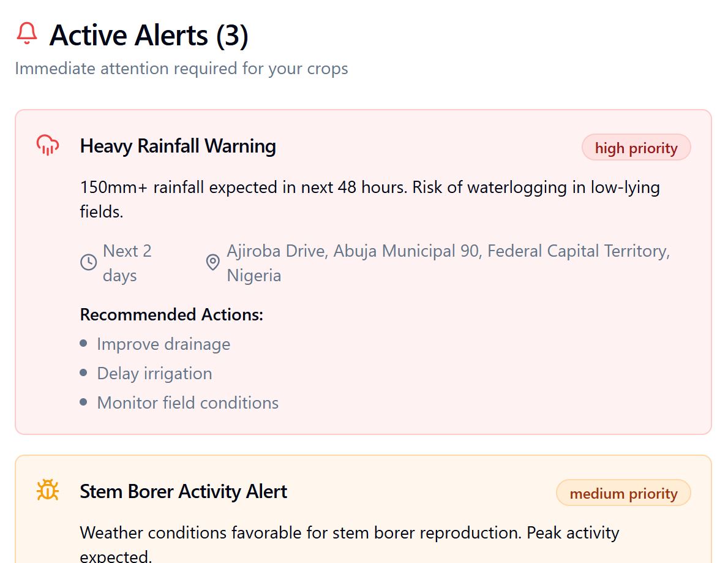Select the high priority badge

coord(636,148)
